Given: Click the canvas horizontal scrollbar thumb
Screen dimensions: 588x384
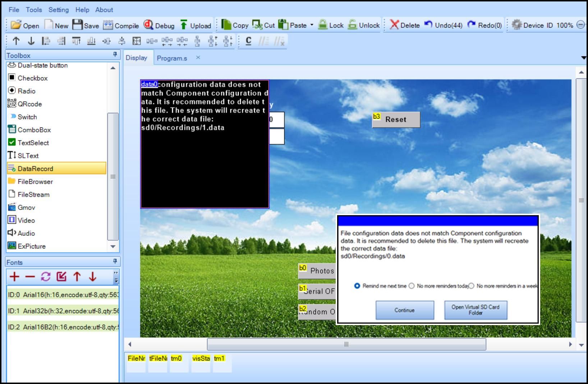Looking at the screenshot, I should 346,344.
